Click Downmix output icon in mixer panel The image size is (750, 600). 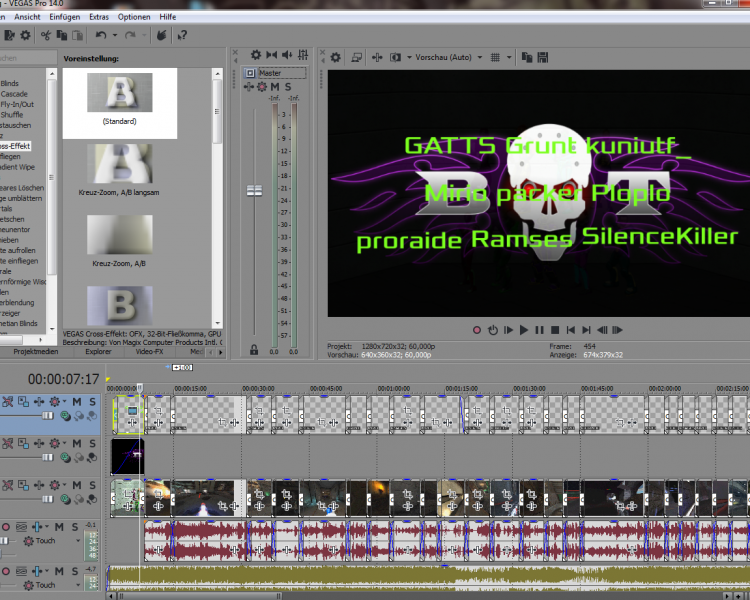point(272,55)
